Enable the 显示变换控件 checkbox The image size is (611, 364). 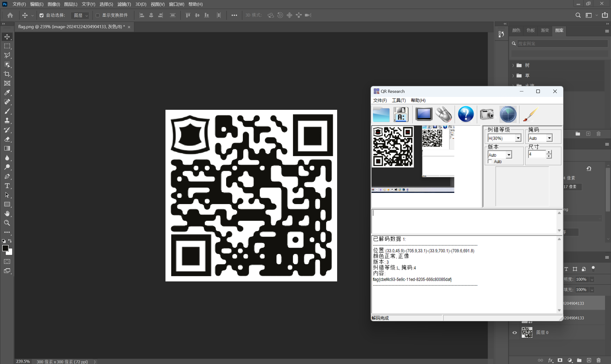[98, 15]
